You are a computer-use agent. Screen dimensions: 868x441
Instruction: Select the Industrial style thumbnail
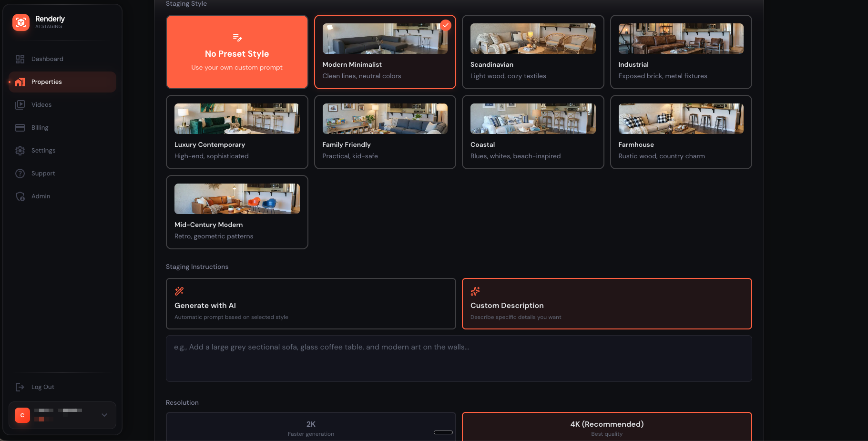(680, 39)
